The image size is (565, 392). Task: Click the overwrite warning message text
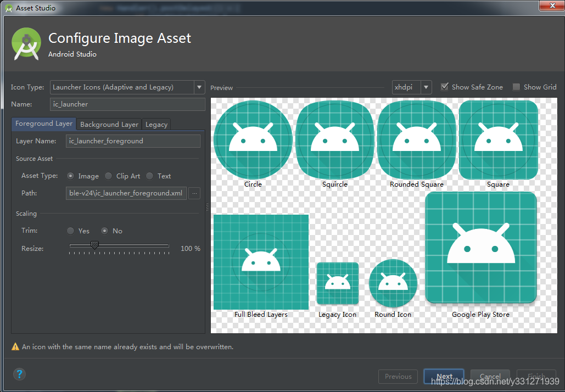click(x=128, y=347)
